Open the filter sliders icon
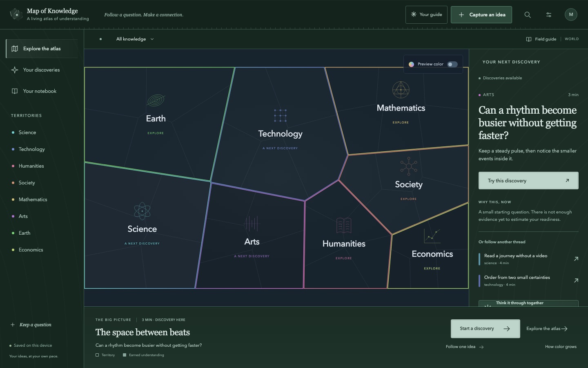Viewport: 588px width, 368px height. click(x=549, y=15)
